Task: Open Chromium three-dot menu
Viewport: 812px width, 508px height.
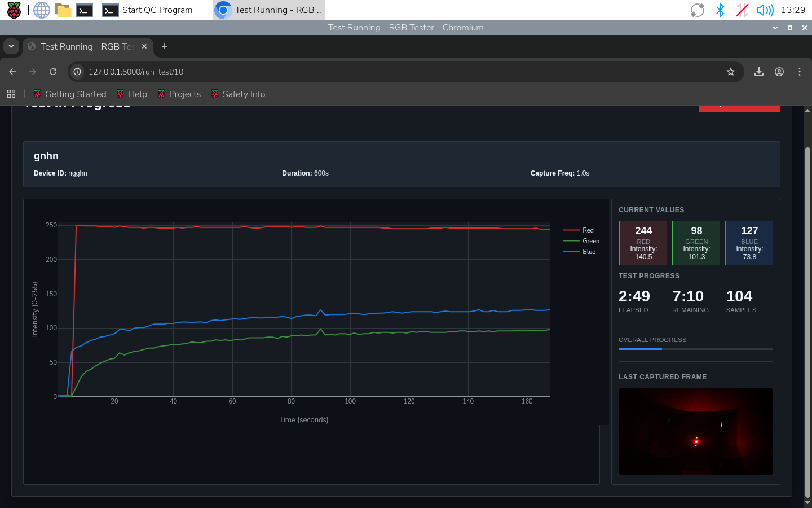Action: pyautogui.click(x=800, y=72)
